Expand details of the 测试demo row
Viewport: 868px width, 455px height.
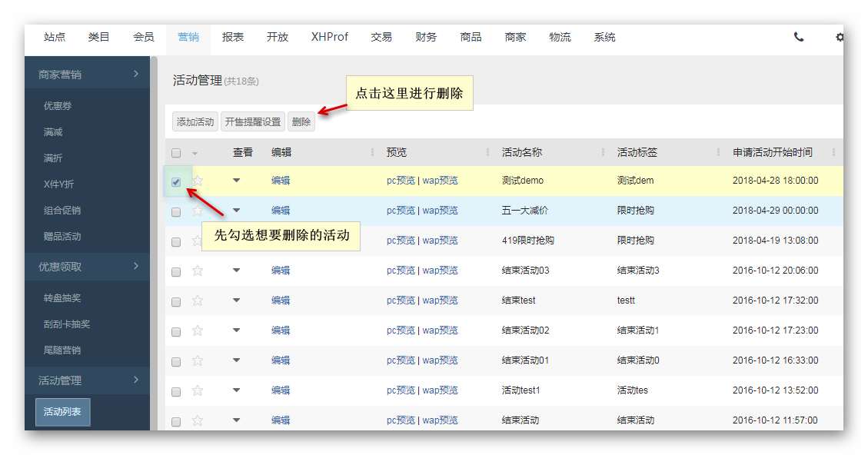[236, 180]
